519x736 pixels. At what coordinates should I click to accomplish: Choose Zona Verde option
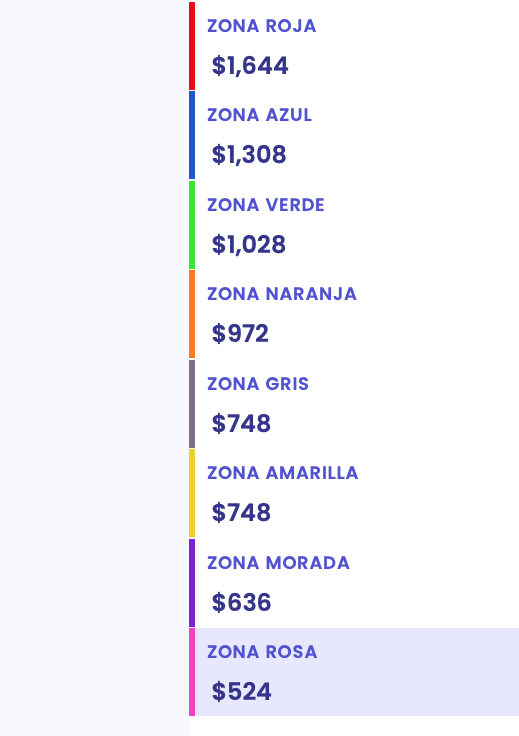[x=354, y=225]
